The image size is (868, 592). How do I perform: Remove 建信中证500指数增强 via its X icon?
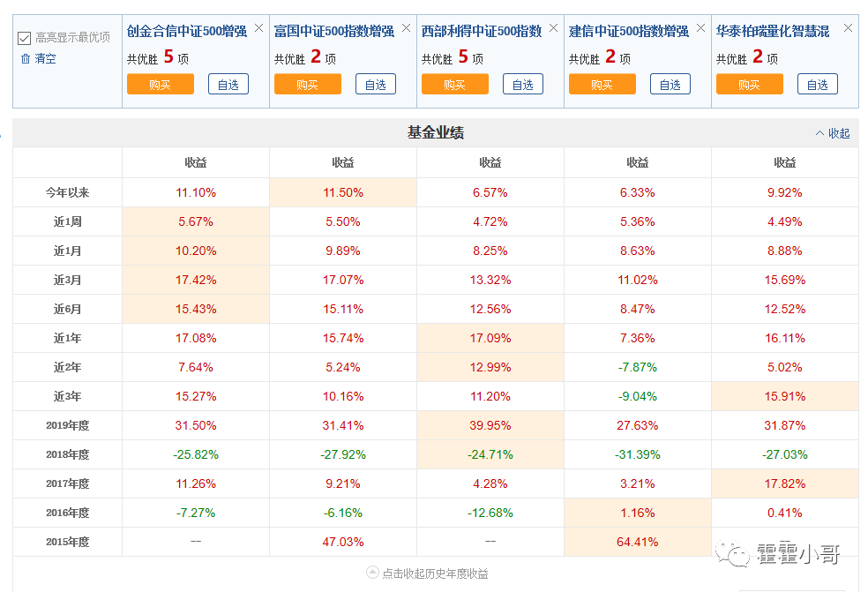pos(700,26)
